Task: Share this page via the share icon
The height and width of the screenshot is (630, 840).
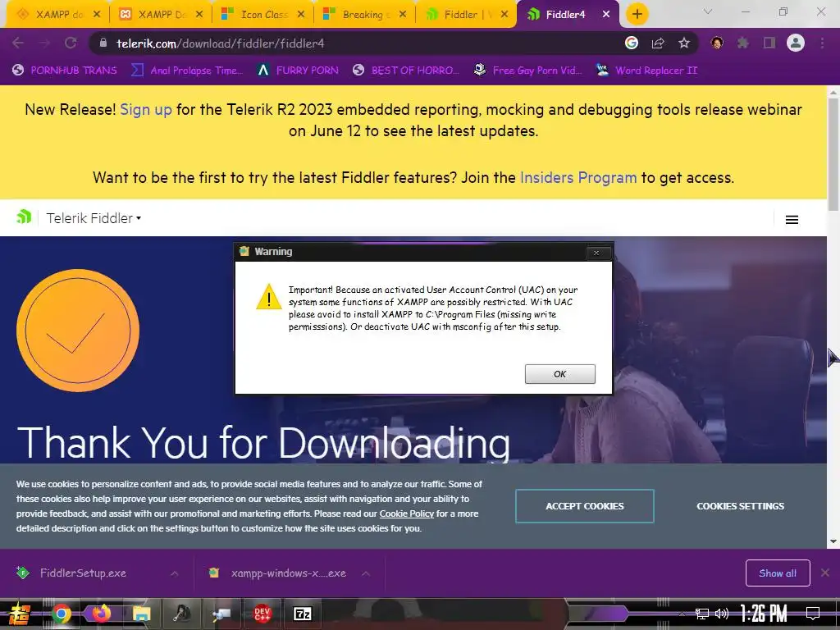Action: pyautogui.click(x=658, y=43)
